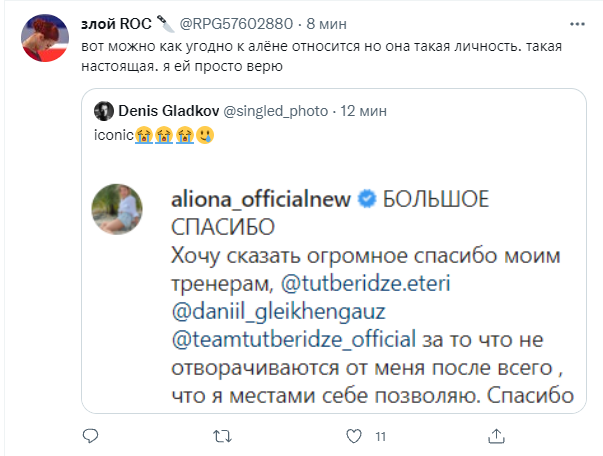Click the blue verified badge
This screenshot has height=456, width=603.
point(367,200)
